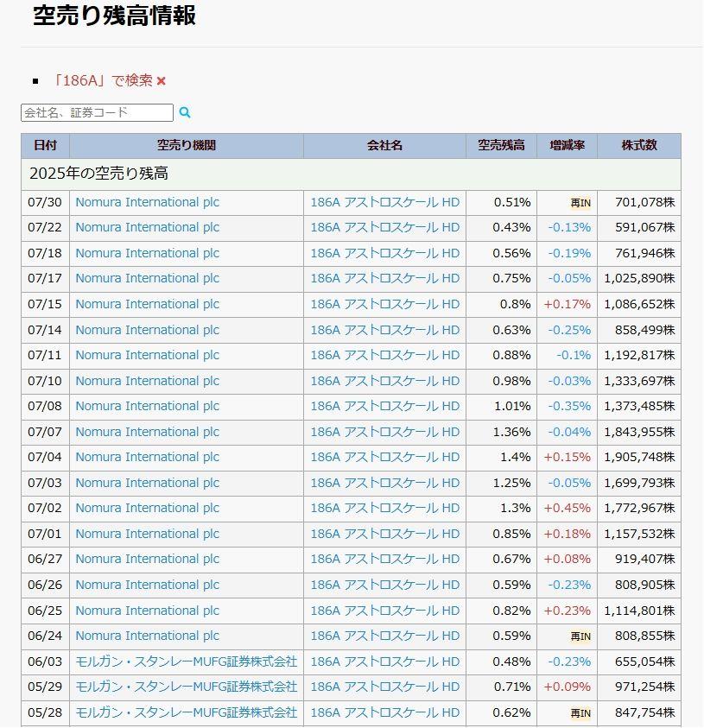This screenshot has height=728, width=704.
Task: Sort the table by the 日付 column
Action: [x=45, y=145]
